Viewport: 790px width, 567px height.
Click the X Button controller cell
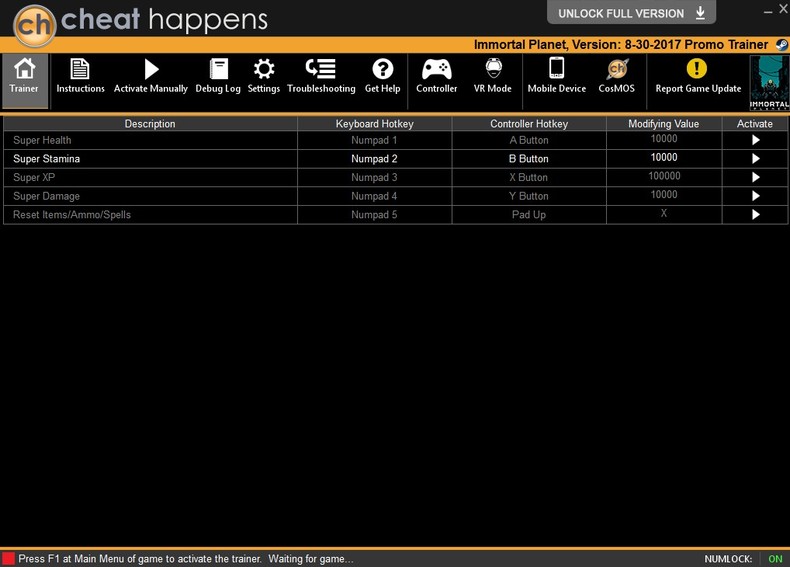529,177
